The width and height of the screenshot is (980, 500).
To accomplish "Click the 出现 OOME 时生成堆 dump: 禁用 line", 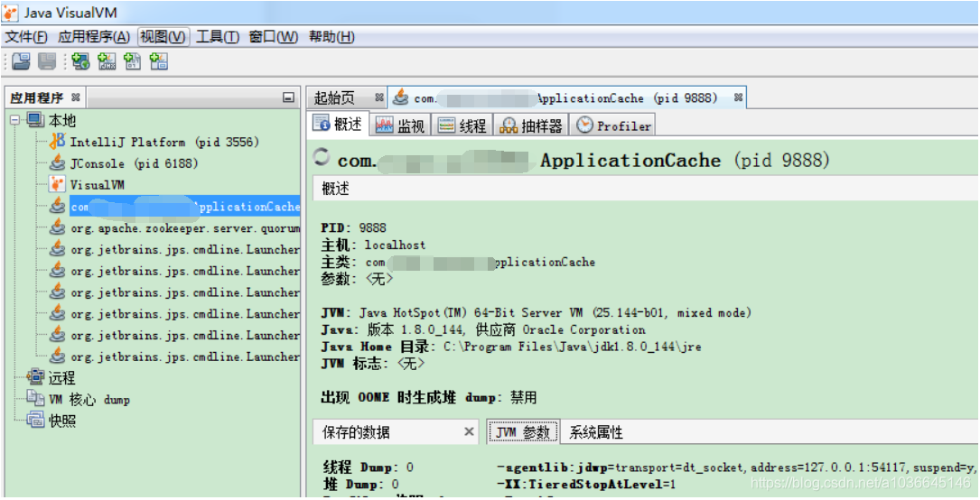I will (x=429, y=398).
